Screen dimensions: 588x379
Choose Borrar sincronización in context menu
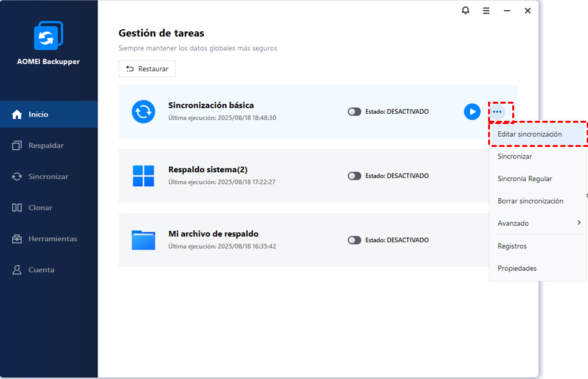(x=530, y=201)
